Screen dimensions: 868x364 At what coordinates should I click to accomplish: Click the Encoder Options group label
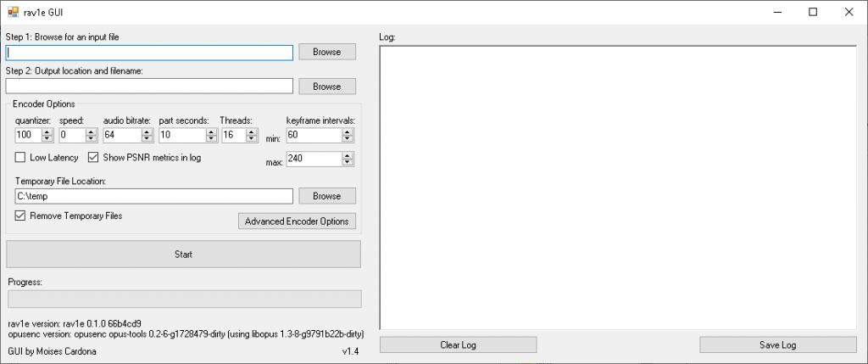pos(44,104)
